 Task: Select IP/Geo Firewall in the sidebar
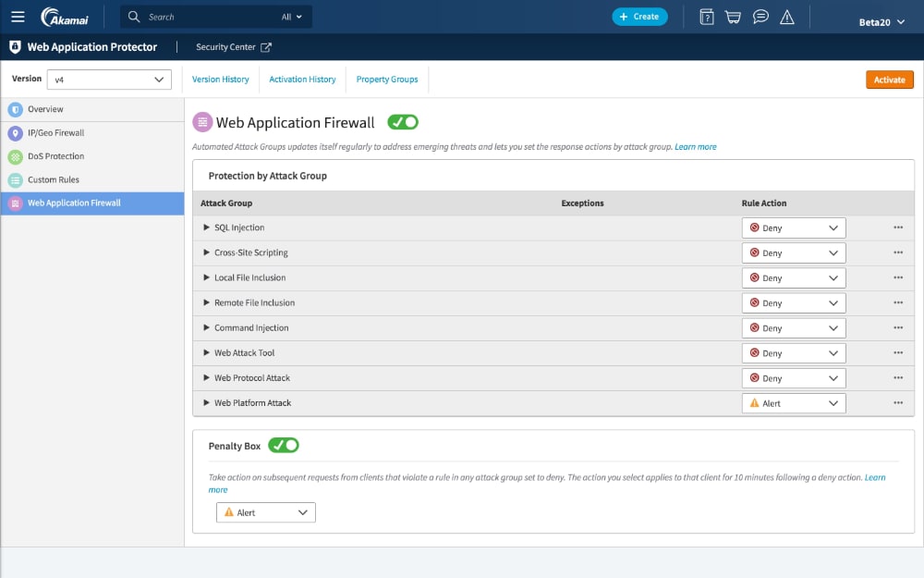click(91, 132)
